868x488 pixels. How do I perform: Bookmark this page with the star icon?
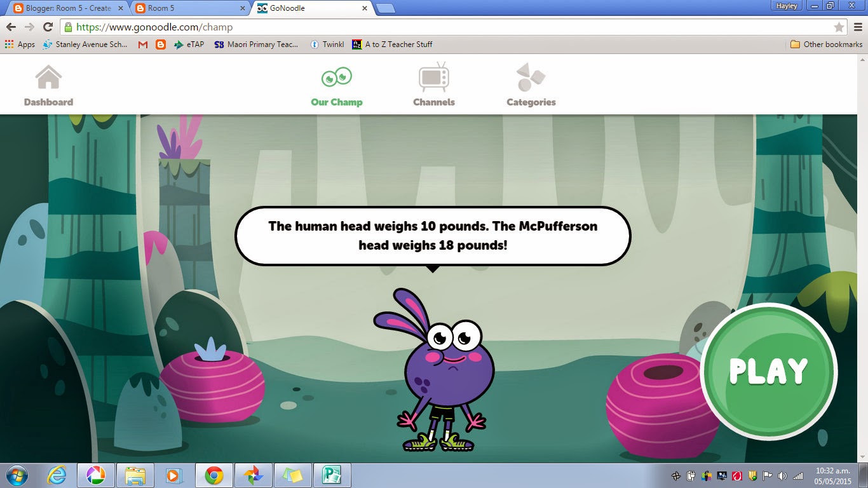[x=839, y=27]
